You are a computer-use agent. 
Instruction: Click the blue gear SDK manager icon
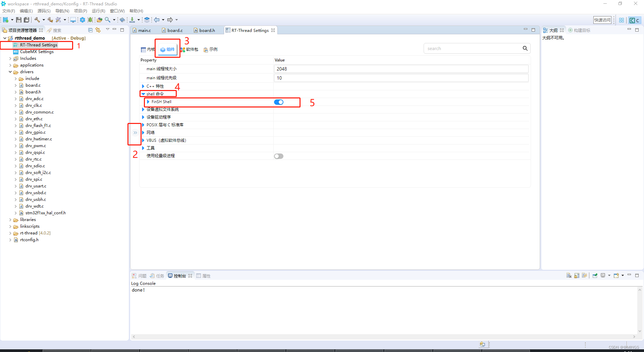pyautogui.click(x=82, y=20)
